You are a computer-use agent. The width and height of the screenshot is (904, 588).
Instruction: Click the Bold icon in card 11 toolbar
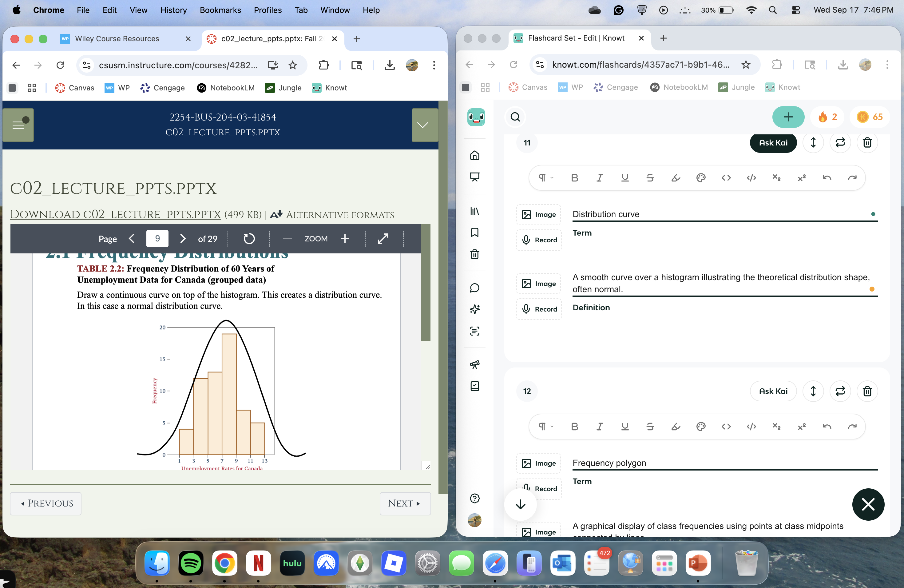point(574,178)
